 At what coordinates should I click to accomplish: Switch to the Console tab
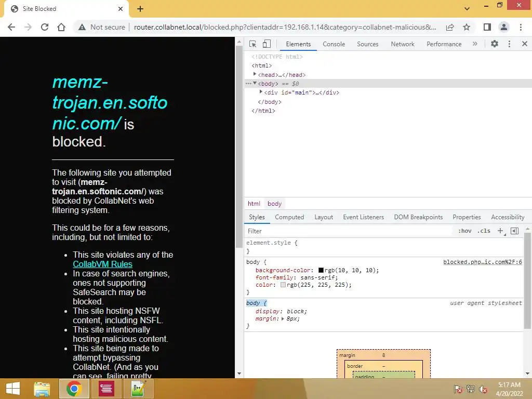pos(334,44)
